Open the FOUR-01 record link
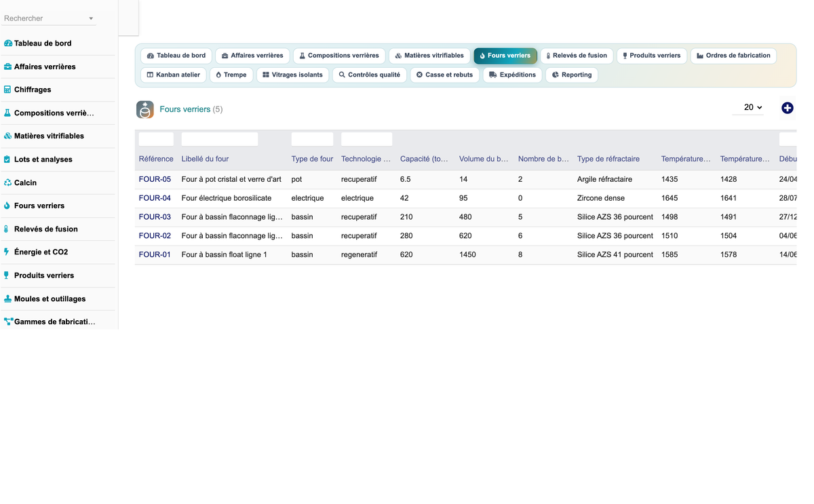This screenshot has height=504, width=814. (x=155, y=254)
